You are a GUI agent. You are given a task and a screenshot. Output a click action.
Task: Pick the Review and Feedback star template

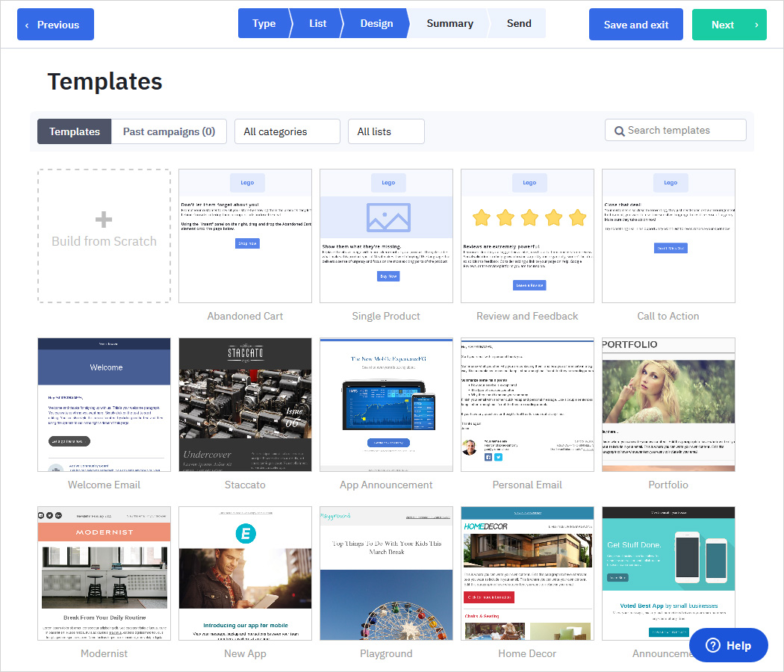(527, 236)
